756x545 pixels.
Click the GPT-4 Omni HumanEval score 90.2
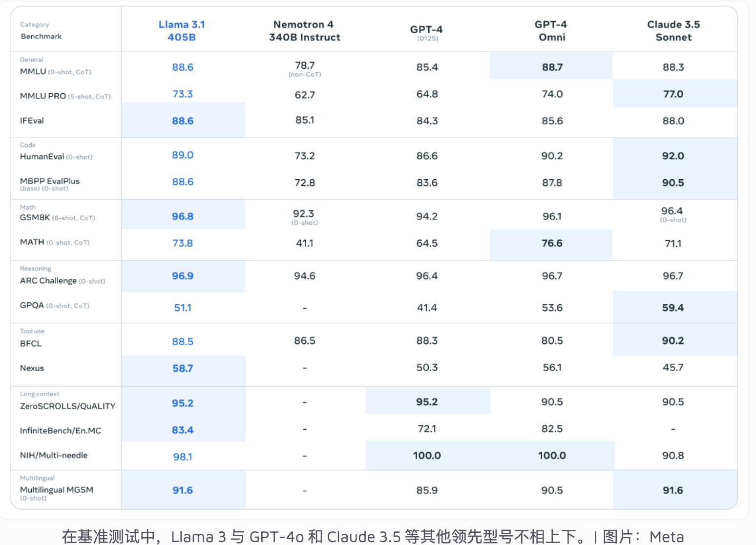[x=552, y=156]
